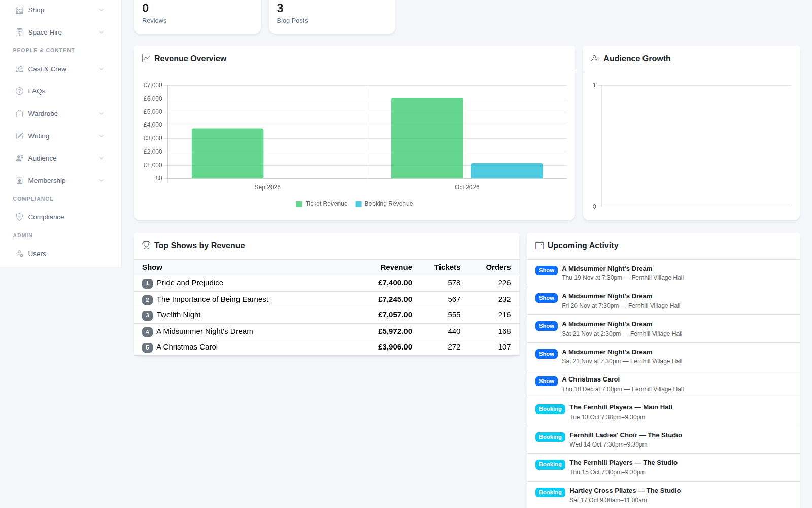Viewport: 812px width, 508px height.
Task: Open the Wardrobe menu item
Action: (60, 114)
